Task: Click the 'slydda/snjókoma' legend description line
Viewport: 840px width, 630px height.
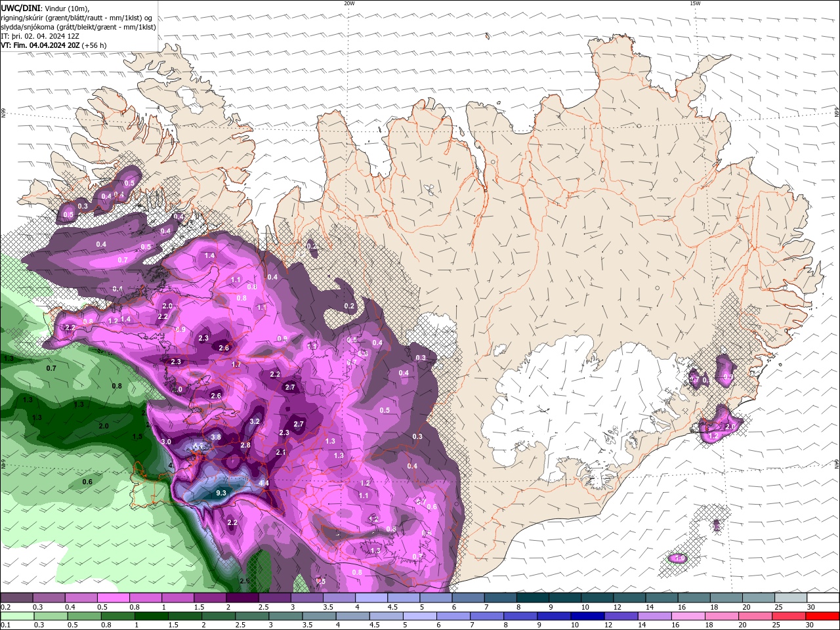Action: click(x=79, y=27)
